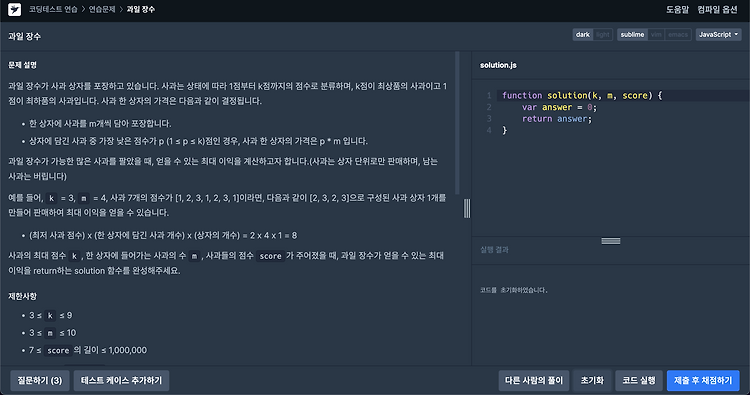Run code with 코드 실행 button

[639, 381]
